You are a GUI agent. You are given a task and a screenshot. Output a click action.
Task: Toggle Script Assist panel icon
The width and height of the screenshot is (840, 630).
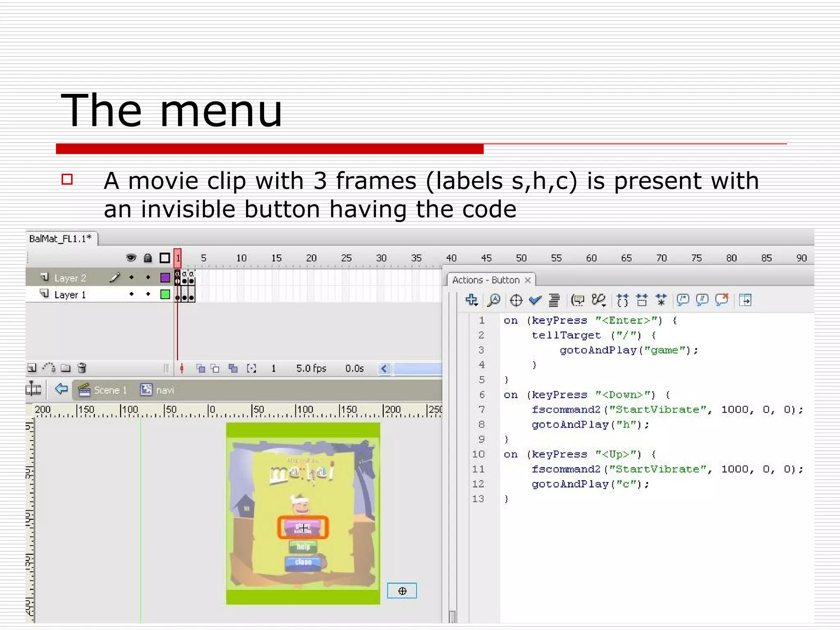(745, 300)
